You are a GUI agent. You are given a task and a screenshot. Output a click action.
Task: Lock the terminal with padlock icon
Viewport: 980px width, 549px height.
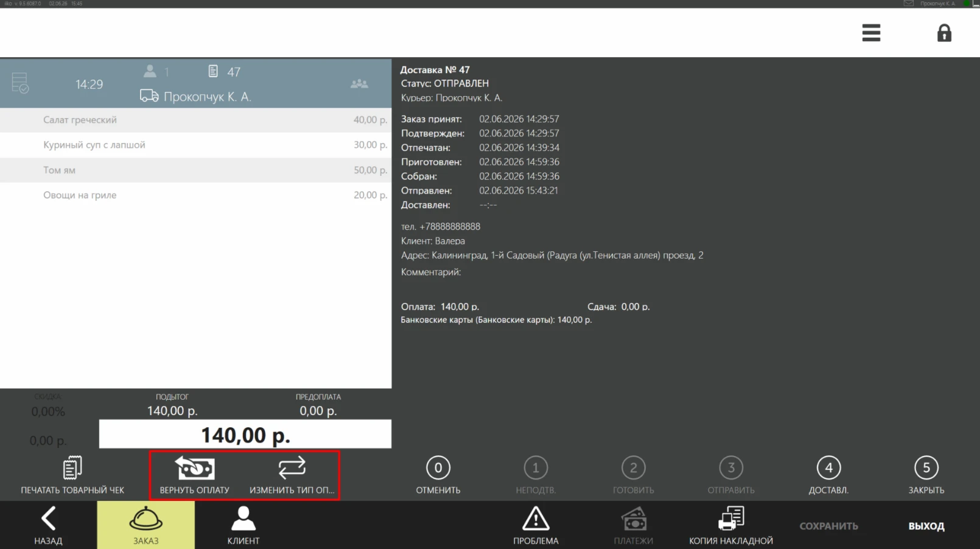coord(944,33)
